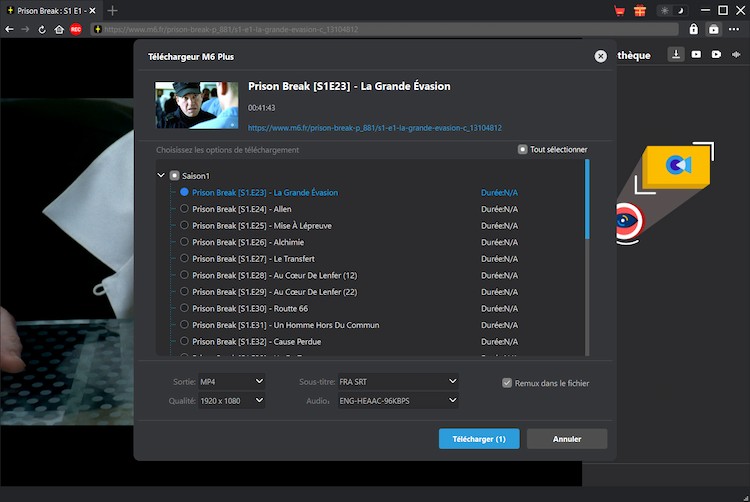This screenshot has width=750, height=502.
Task: Open the m6.fr episode link
Action: tap(375, 128)
